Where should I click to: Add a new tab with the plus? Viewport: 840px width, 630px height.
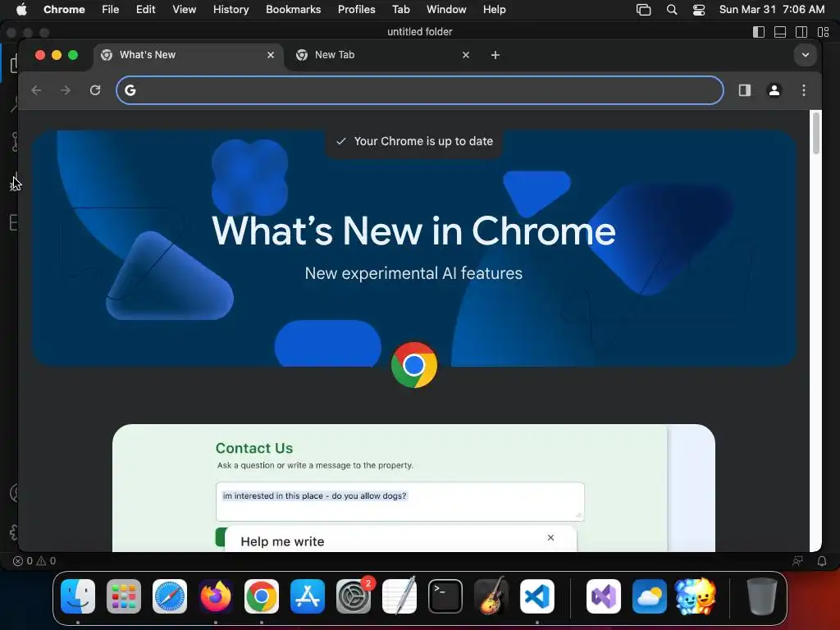(x=495, y=55)
